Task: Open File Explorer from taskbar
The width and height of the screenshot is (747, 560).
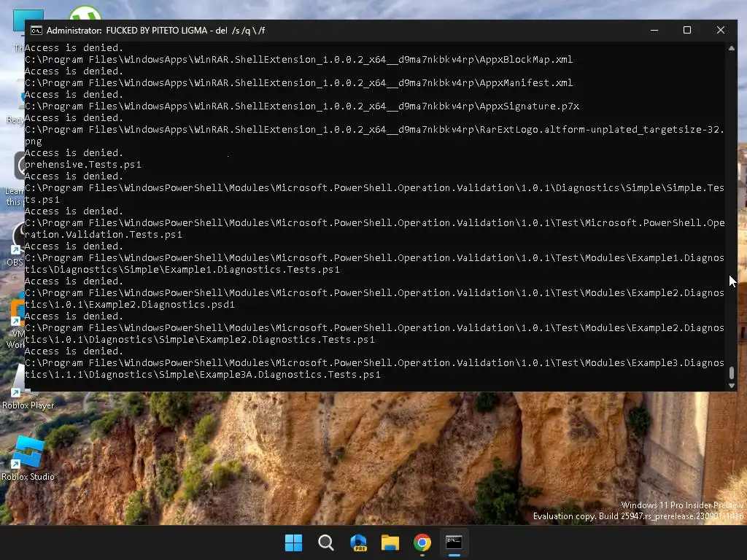Action: coord(390,542)
